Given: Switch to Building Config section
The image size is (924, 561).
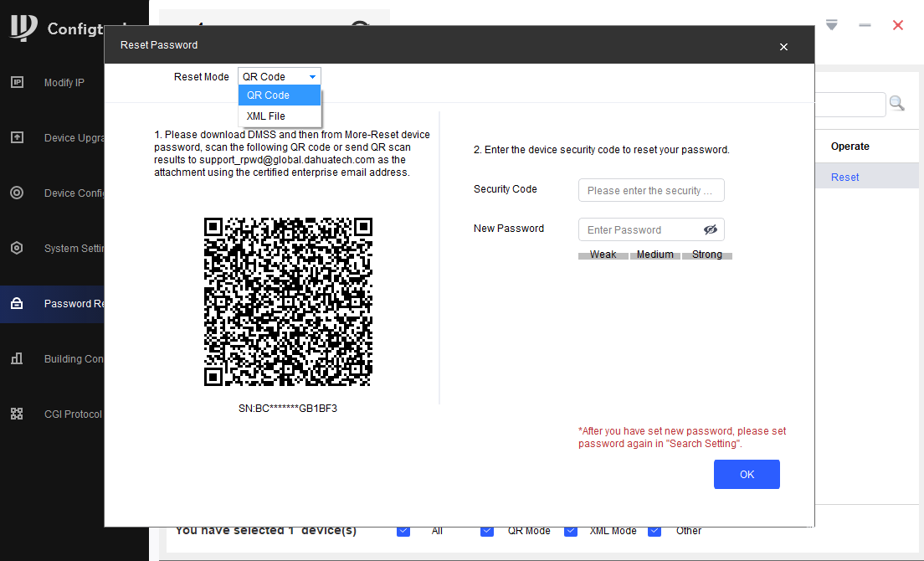Looking at the screenshot, I should [74, 359].
